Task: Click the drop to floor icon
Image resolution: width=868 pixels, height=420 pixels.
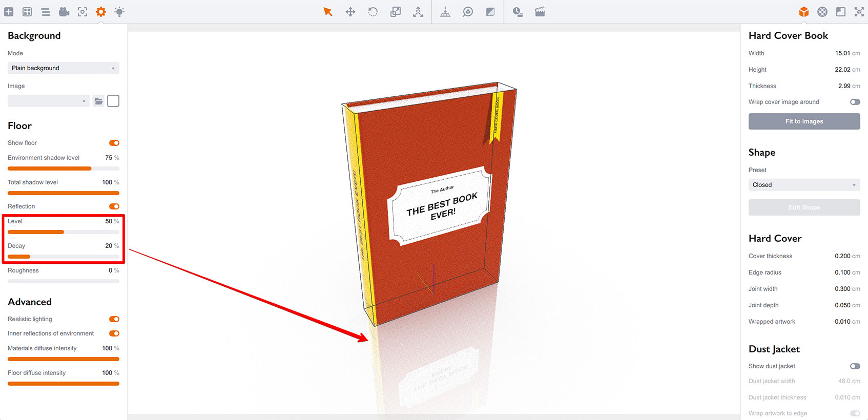Action: (x=445, y=12)
